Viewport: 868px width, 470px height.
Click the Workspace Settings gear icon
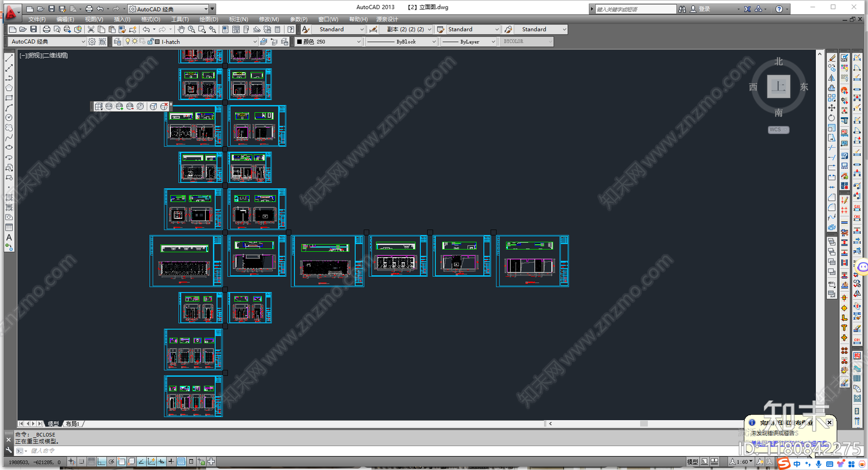coord(92,42)
